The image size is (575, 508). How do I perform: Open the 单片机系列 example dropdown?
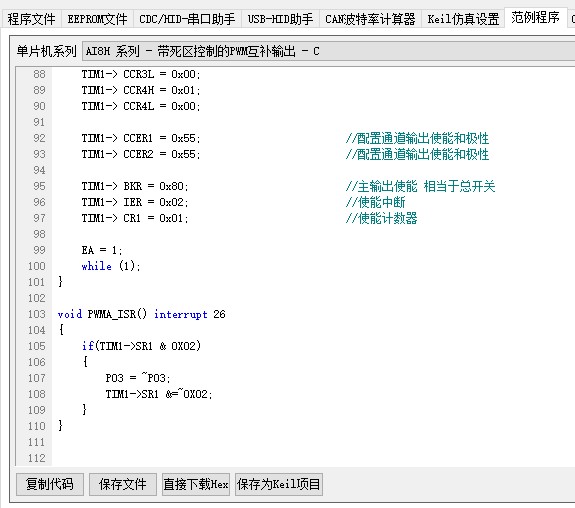(329, 51)
